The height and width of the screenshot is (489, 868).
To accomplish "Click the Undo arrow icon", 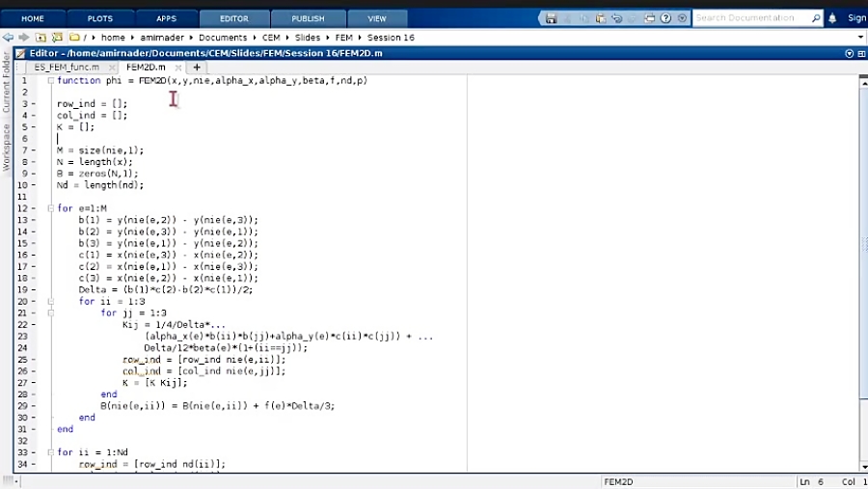I will coord(616,18).
